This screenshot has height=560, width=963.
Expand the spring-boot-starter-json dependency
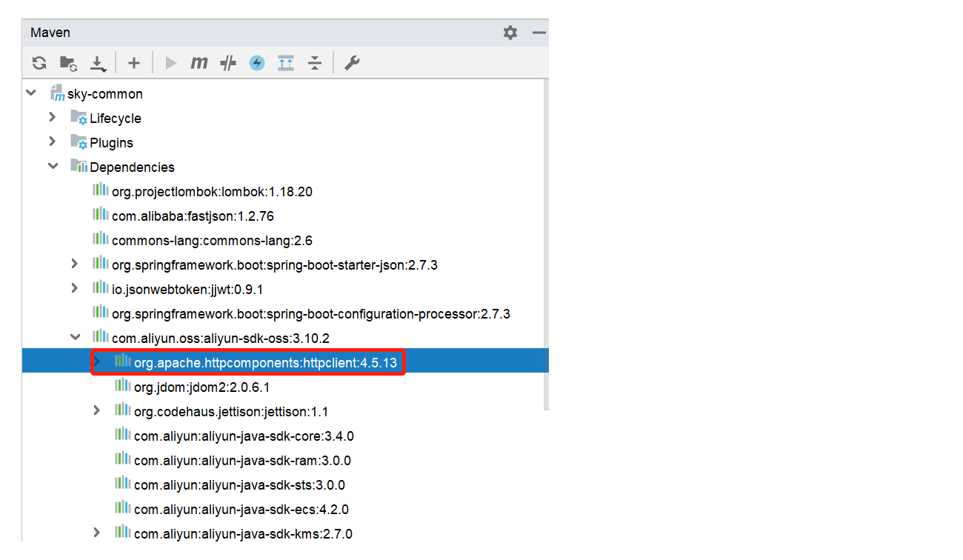[x=74, y=264]
